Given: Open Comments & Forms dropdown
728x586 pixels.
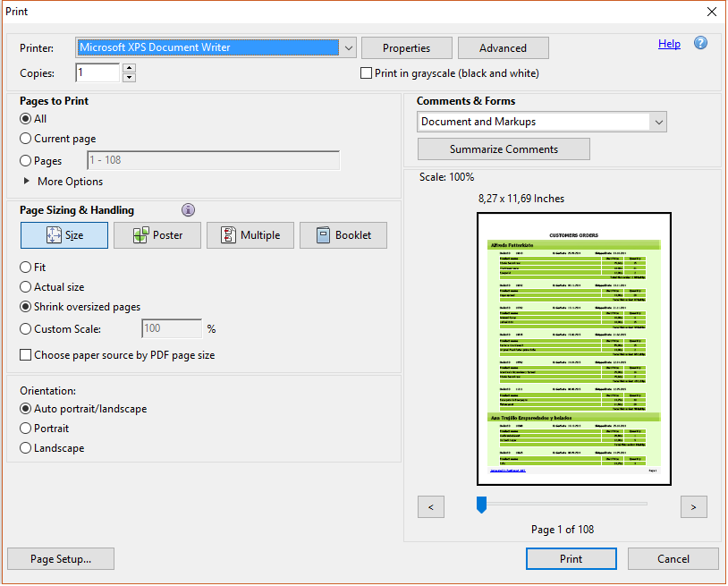Looking at the screenshot, I should pos(658,122).
